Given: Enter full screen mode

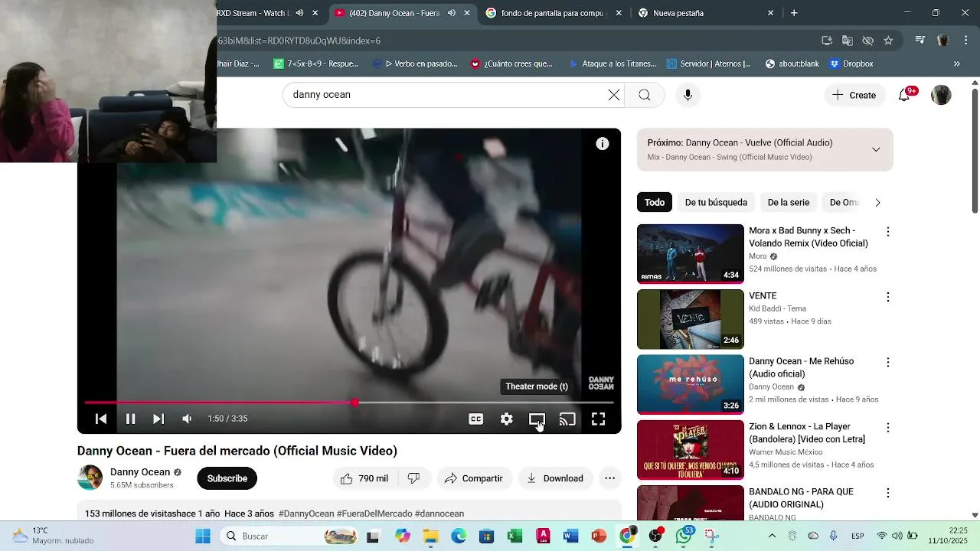Looking at the screenshot, I should pos(598,419).
